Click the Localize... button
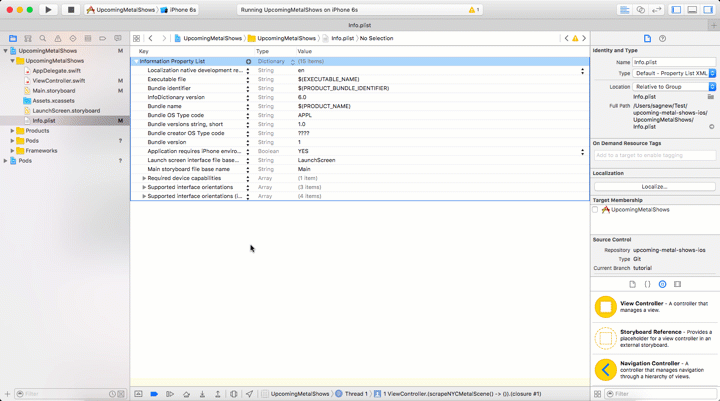The width and height of the screenshot is (720, 401). click(x=655, y=186)
